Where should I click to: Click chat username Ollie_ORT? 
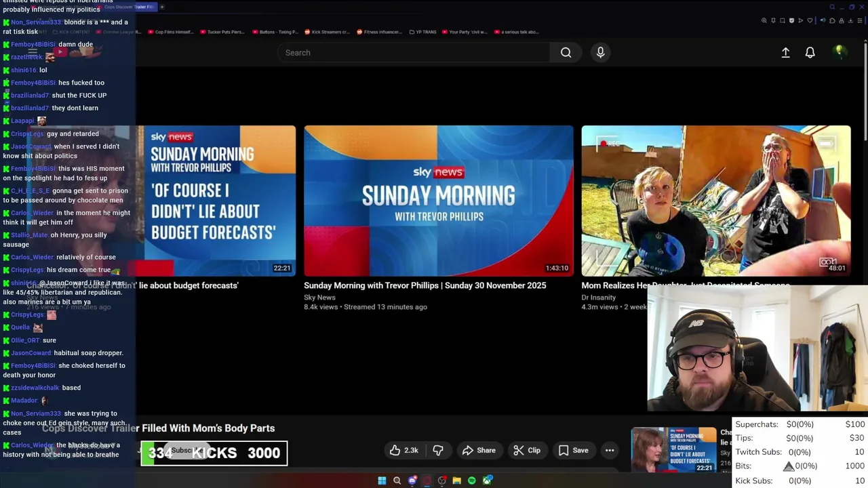coord(25,340)
